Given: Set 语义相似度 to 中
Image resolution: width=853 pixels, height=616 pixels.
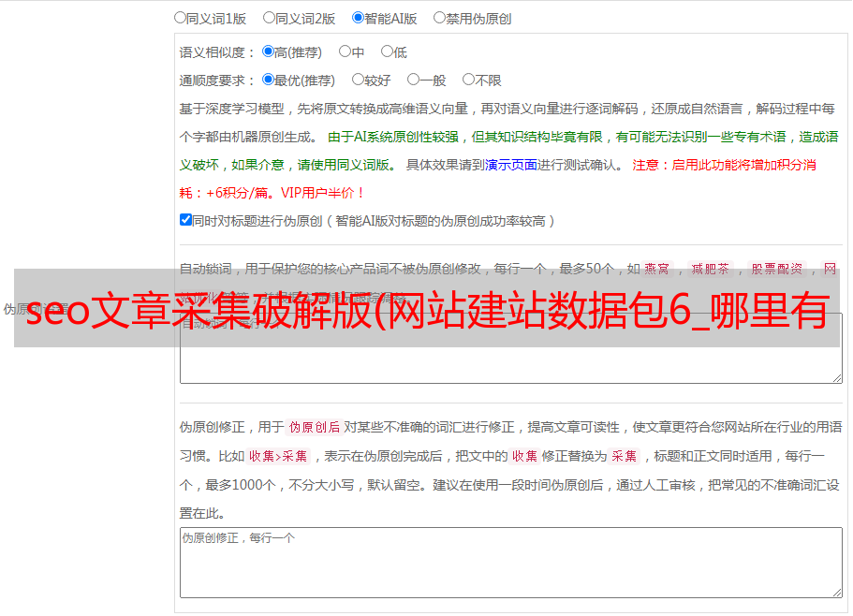Looking at the screenshot, I should coord(345,51).
